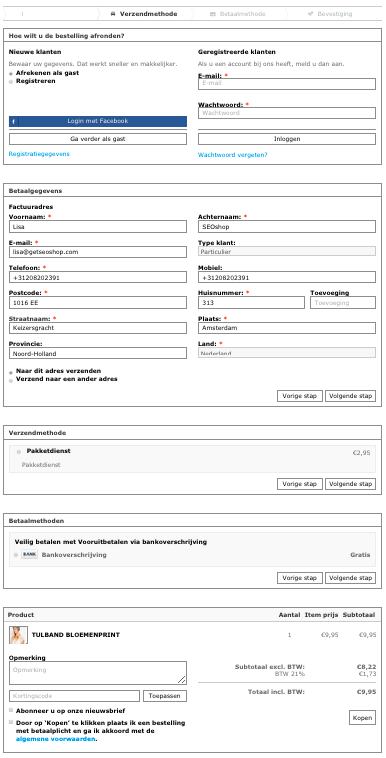Choose Verzend naar een ander adres
Viewport: 386px width, 758px height.
click(x=11, y=380)
